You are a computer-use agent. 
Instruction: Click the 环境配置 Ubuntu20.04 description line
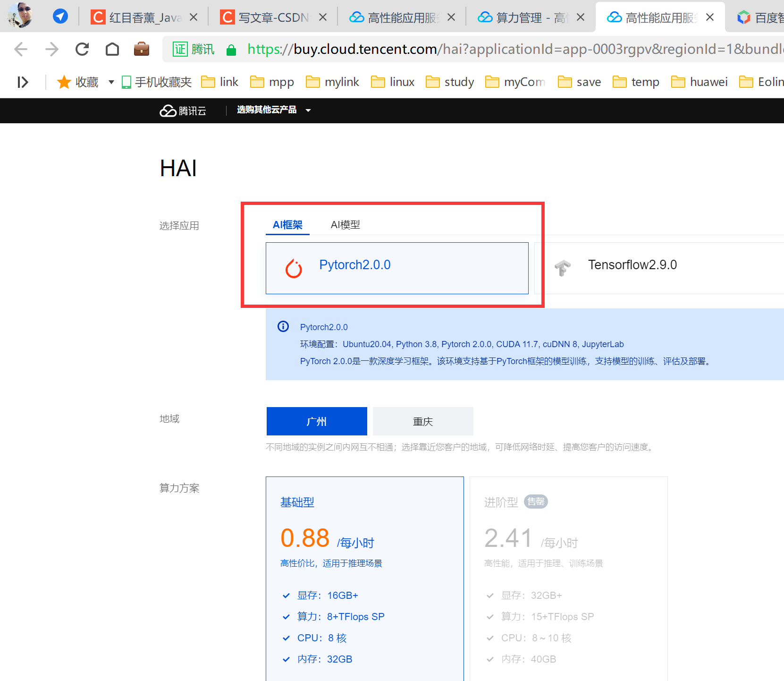pyautogui.click(x=462, y=344)
